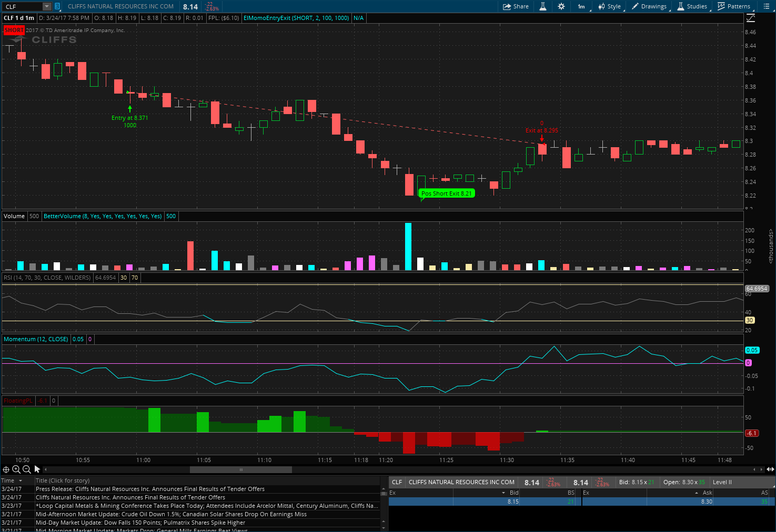Click the 8.14 last price in top bar
This screenshot has height=532, width=776.
pos(190,7)
